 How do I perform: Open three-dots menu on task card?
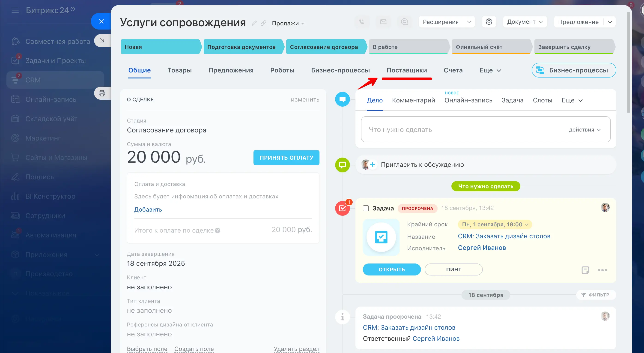pyautogui.click(x=602, y=270)
